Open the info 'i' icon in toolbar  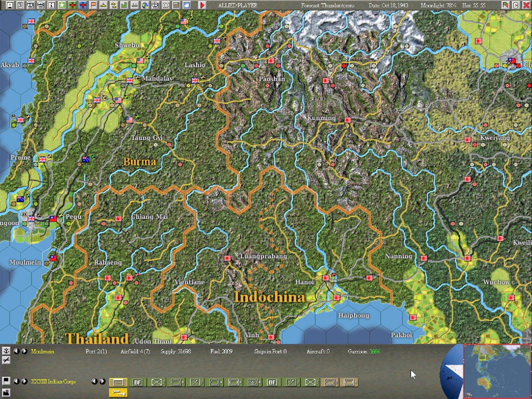52,5
